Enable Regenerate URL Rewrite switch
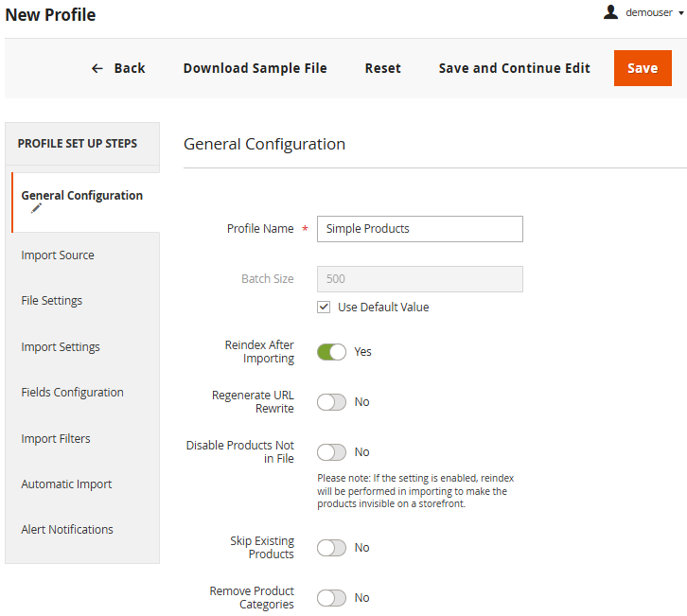The width and height of the screenshot is (687, 616). click(x=331, y=402)
